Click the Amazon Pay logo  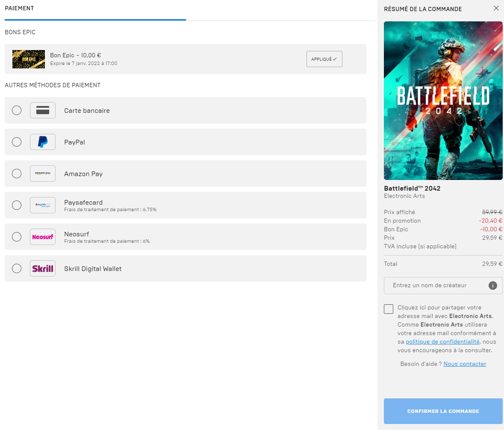pos(43,174)
